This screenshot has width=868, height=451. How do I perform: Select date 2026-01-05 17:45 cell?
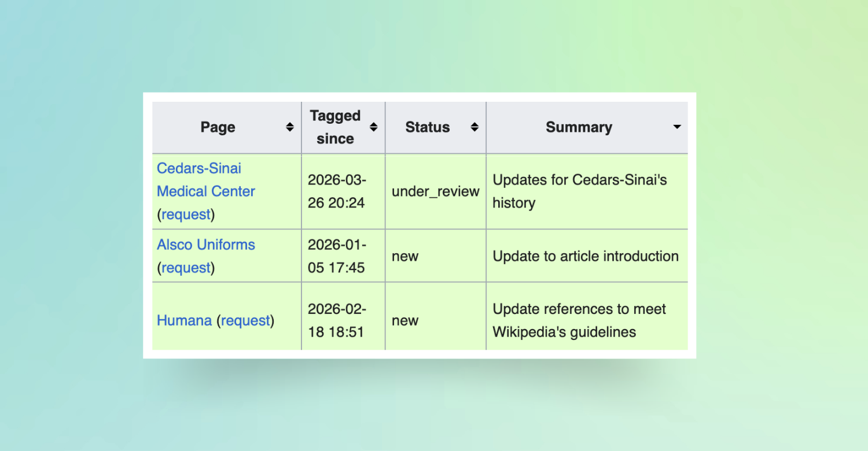[344, 256]
